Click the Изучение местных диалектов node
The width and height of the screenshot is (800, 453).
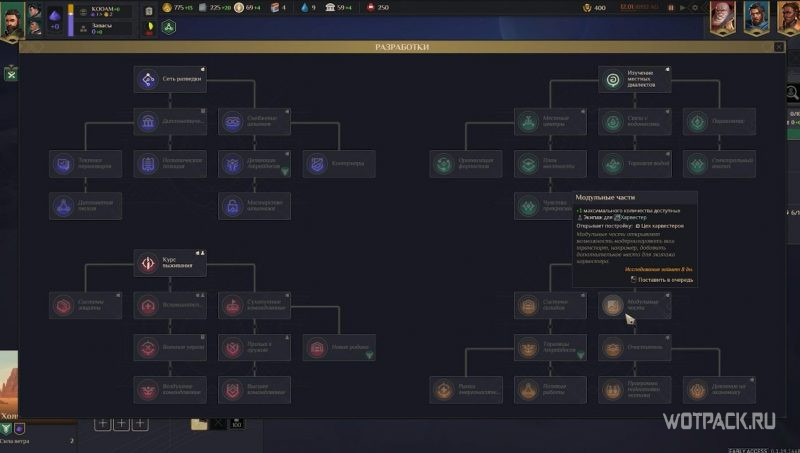tap(635, 80)
